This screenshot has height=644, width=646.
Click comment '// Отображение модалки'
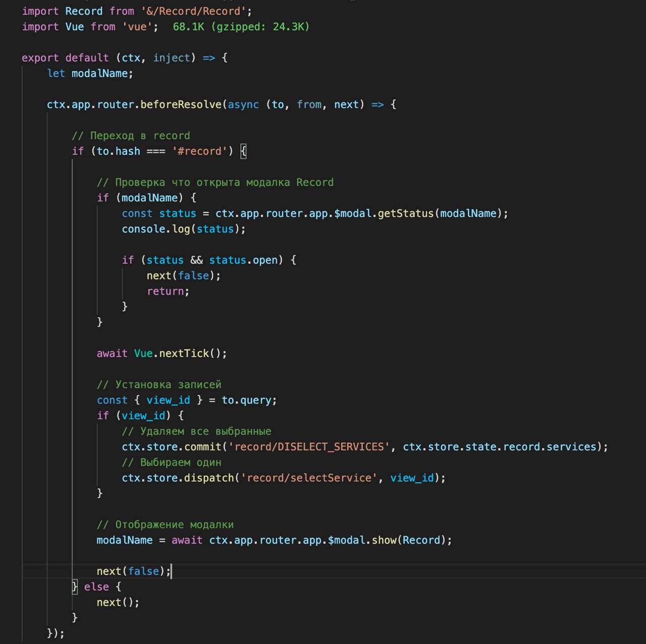tap(165, 525)
